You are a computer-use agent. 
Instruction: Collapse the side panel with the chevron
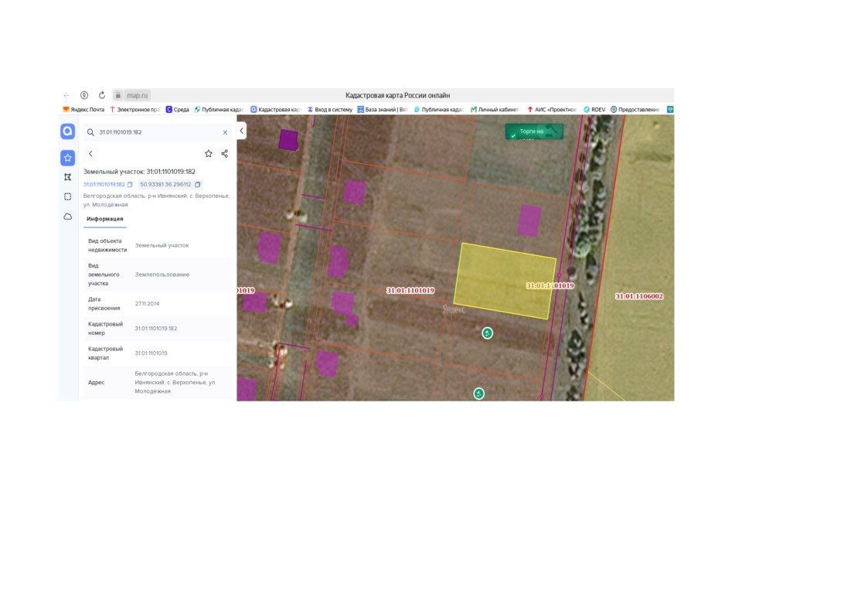[241, 131]
